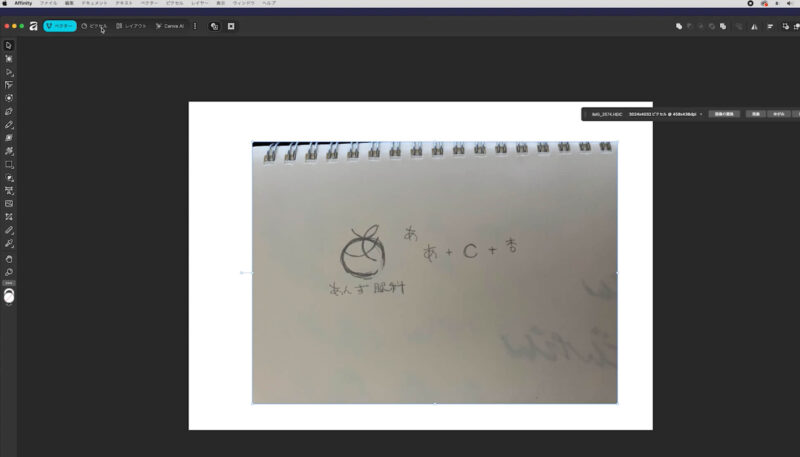Select the Color Picker eyedropper tool

pos(9,244)
